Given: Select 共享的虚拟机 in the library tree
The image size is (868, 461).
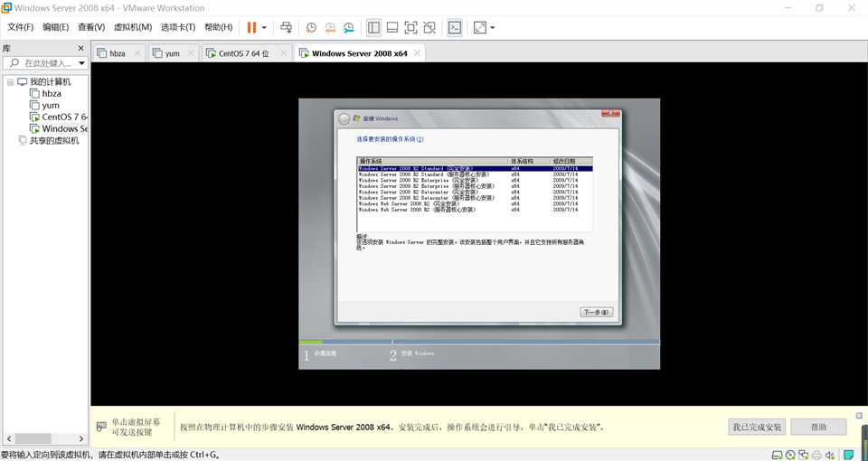Looking at the screenshot, I should (54, 141).
